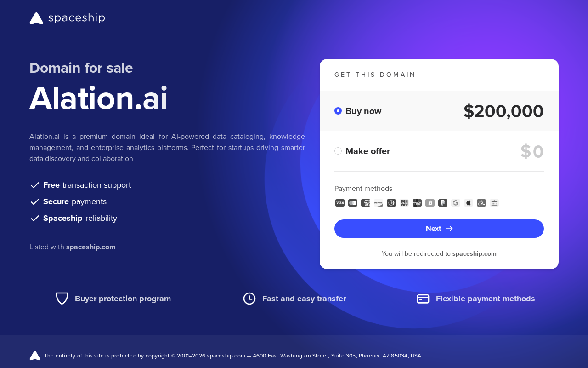Click the Mastercard payment icon

[353, 203]
